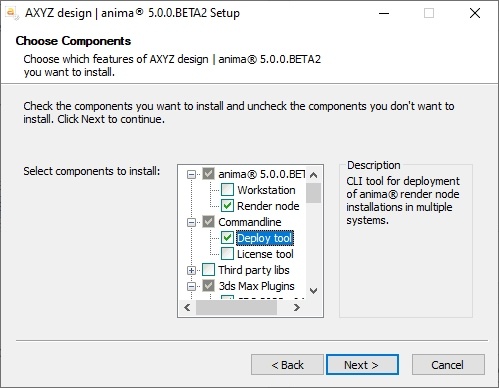The width and height of the screenshot is (499, 388).
Task: Select the Deploy tool tree item
Action: [265, 238]
